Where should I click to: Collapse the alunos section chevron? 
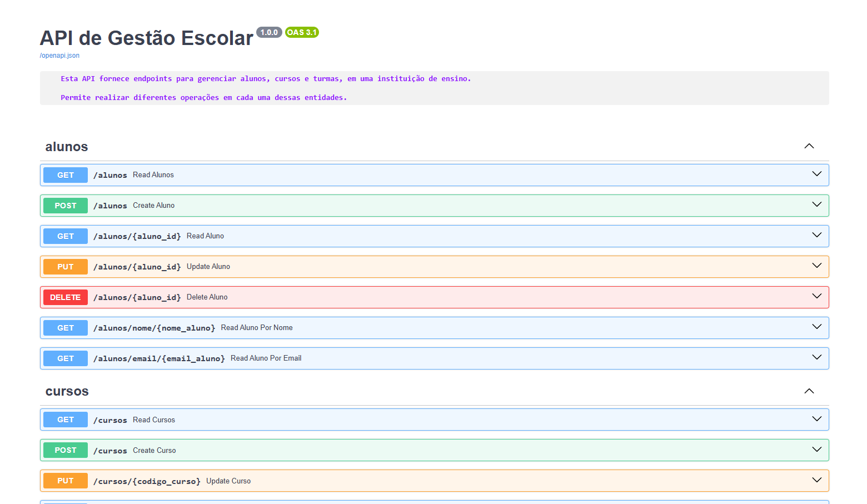(x=809, y=146)
